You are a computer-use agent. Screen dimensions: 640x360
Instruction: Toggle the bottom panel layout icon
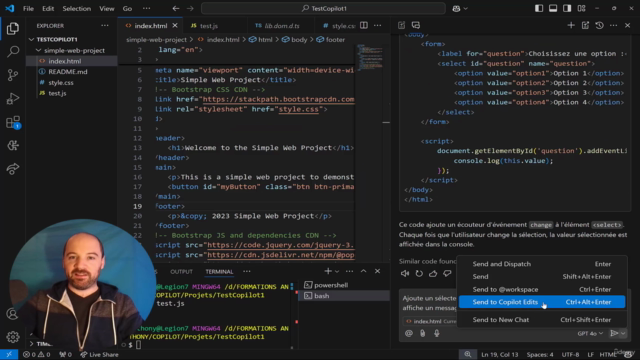tap(553, 9)
